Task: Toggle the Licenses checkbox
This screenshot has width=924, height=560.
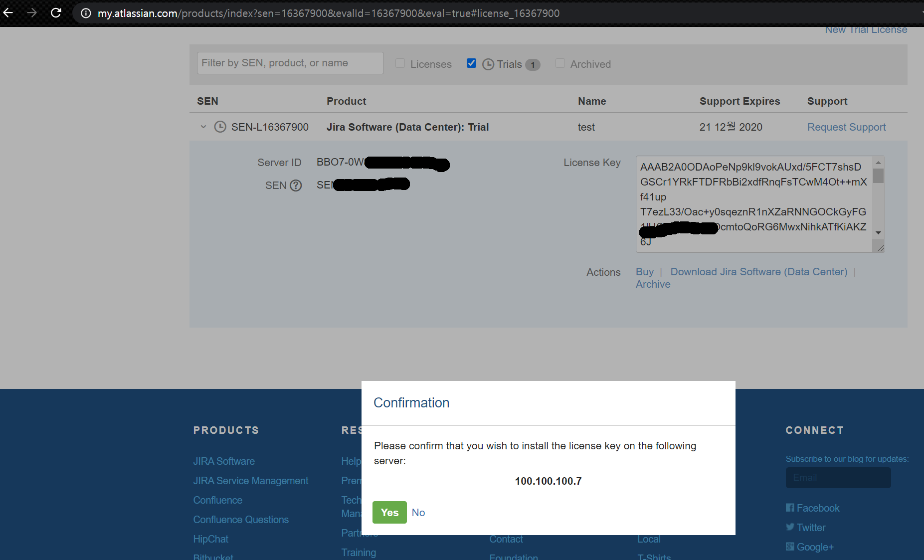Action: [400, 63]
